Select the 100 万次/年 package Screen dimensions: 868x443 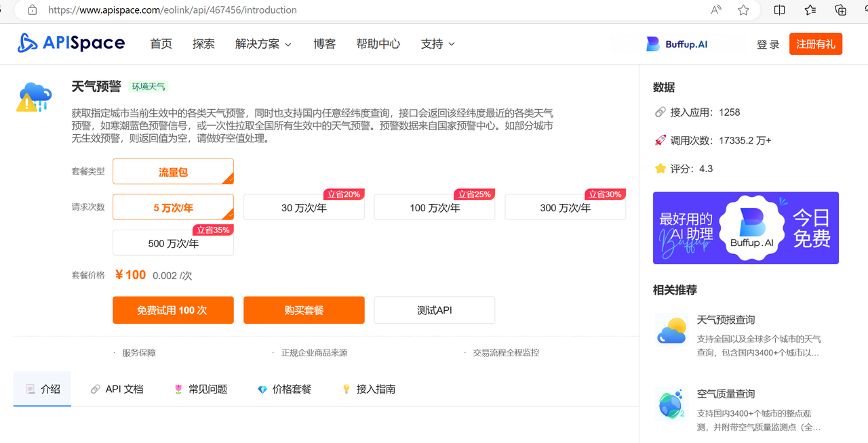click(434, 207)
